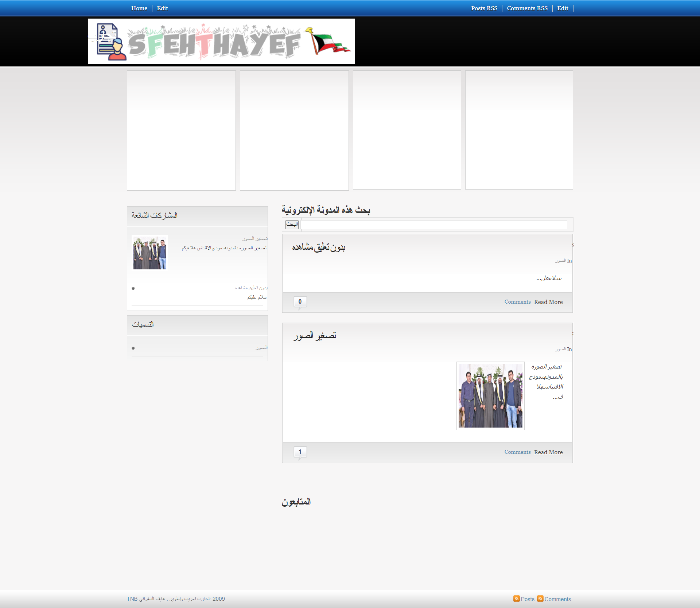This screenshot has width=700, height=608.
Task: Open Read More for second post
Action: tap(548, 452)
